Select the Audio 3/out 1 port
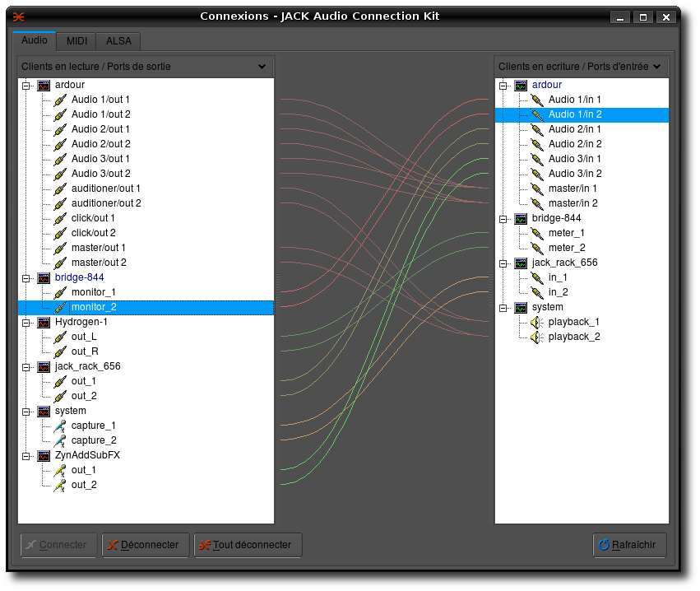Screen dimensions: 700x591 (x=100, y=159)
